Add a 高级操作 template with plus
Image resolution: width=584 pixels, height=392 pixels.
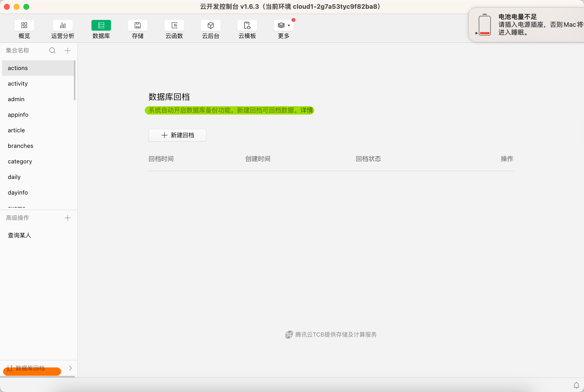coord(68,218)
